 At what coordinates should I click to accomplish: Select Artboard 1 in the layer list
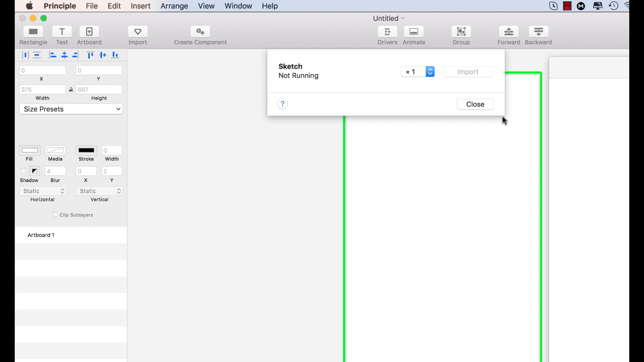[71, 235]
